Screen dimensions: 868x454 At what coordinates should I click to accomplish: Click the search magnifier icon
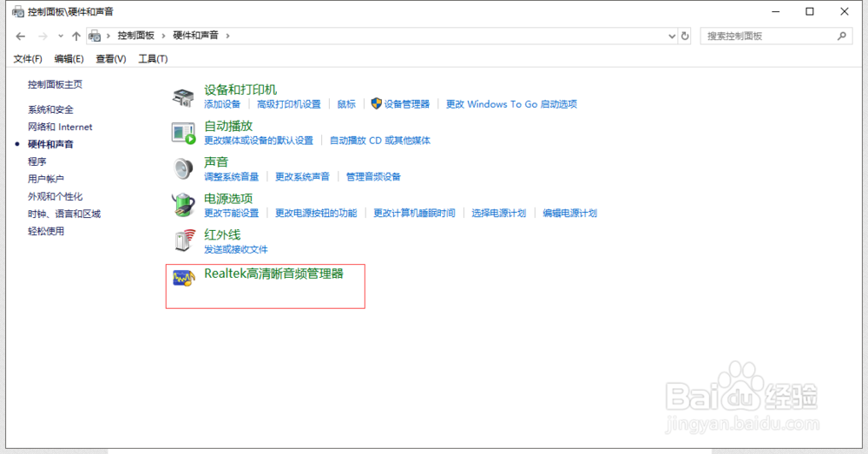(x=842, y=36)
